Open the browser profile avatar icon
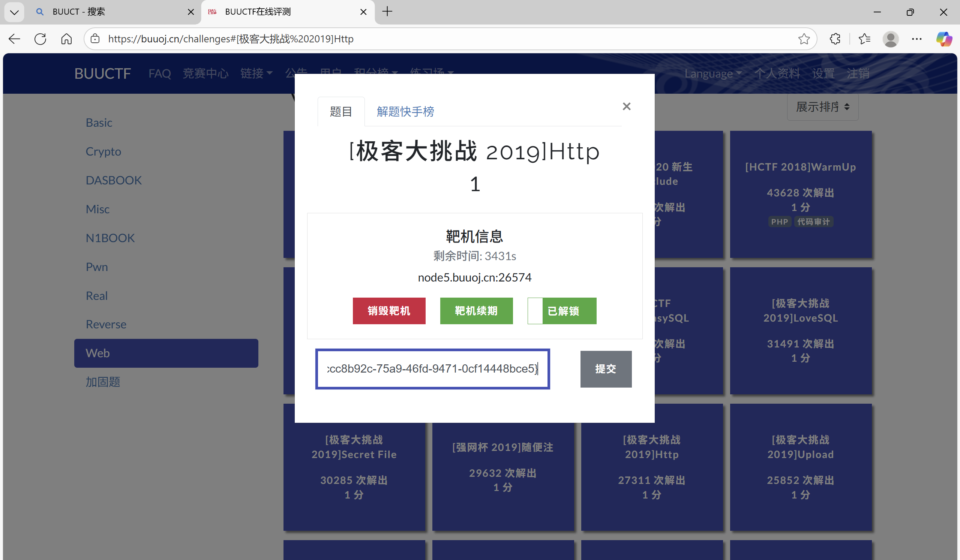This screenshot has width=960, height=560. point(891,39)
